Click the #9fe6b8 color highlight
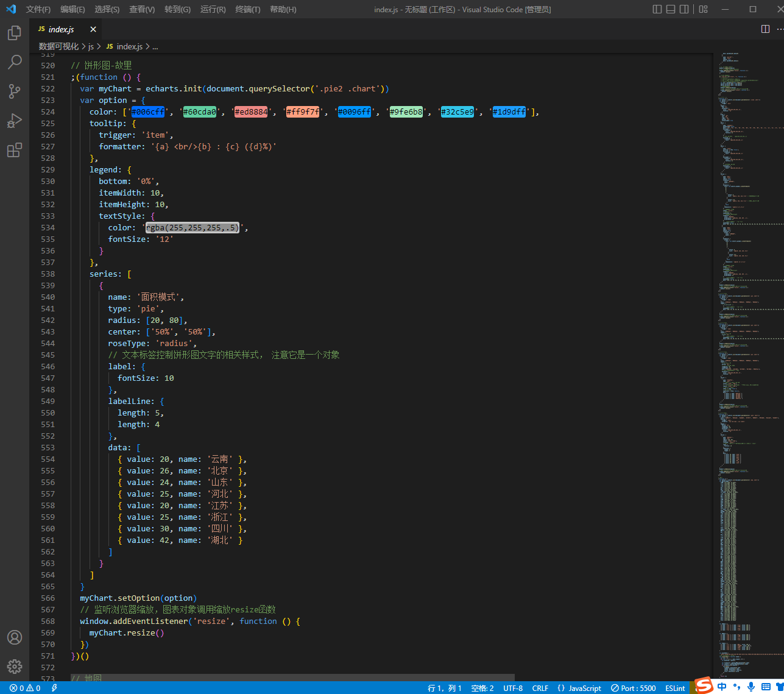Screen dimensions: 784x694 [x=406, y=112]
